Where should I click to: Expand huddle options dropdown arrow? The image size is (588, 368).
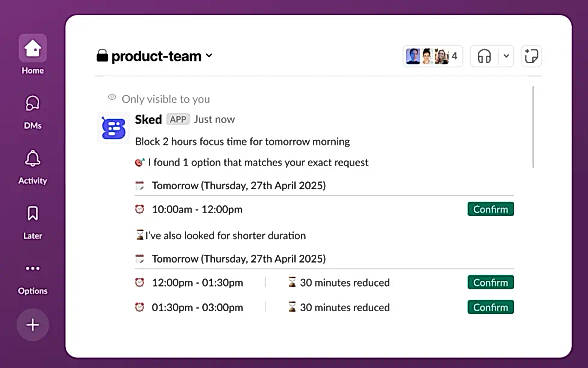click(506, 56)
